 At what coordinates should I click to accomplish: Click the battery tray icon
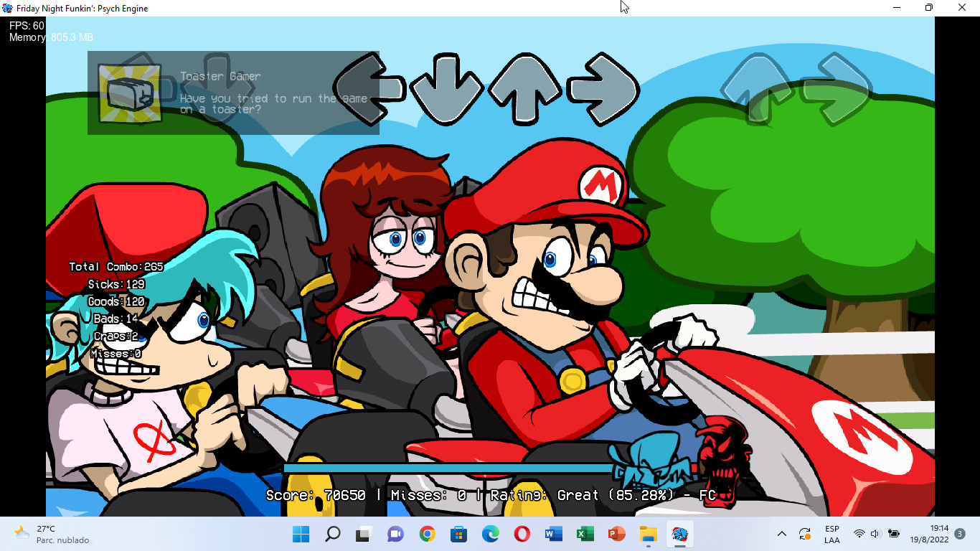(x=894, y=534)
